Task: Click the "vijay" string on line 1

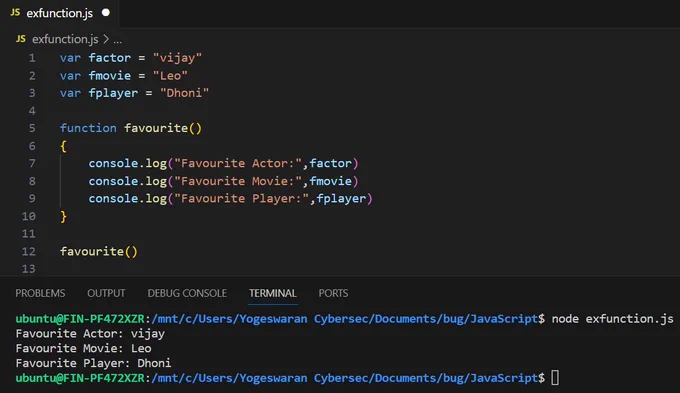Action: pos(177,58)
